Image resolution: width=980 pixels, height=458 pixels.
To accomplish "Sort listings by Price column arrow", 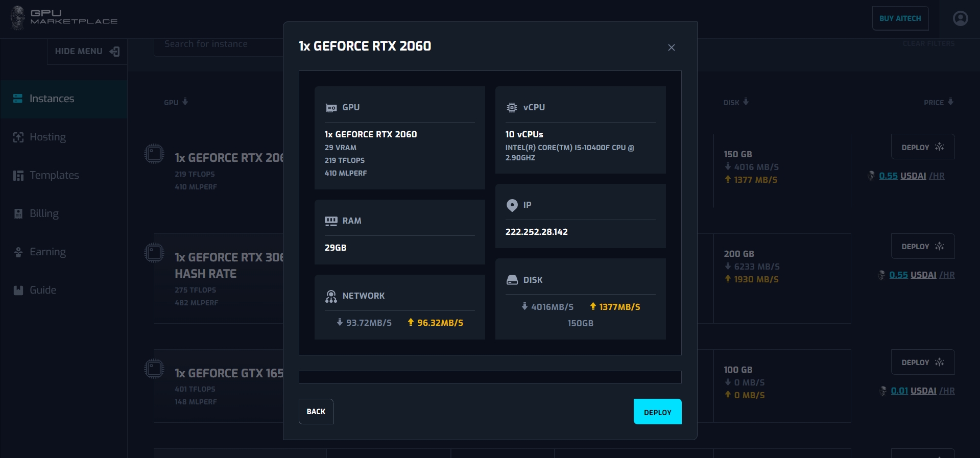I will pos(950,102).
